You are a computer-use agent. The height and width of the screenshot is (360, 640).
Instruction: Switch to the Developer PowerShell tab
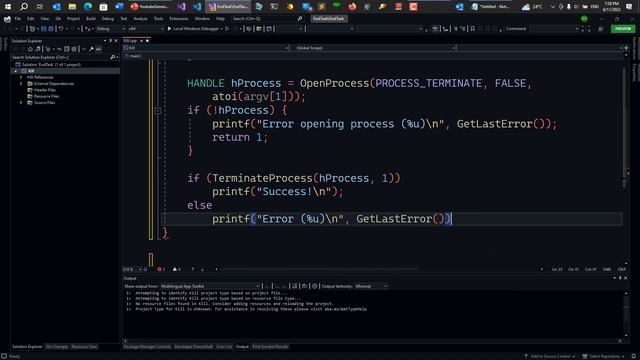193,347
